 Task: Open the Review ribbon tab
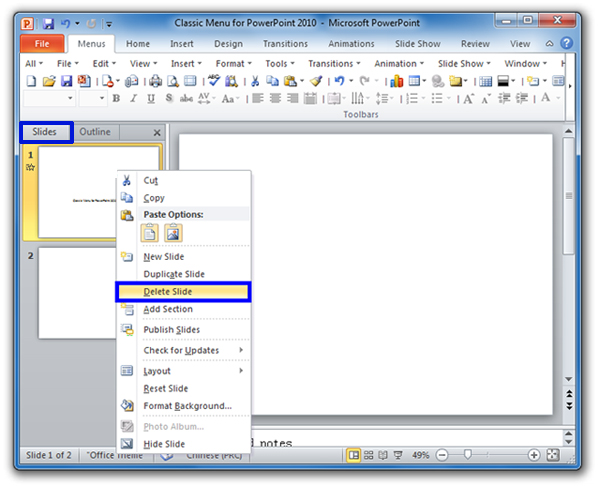tap(475, 44)
